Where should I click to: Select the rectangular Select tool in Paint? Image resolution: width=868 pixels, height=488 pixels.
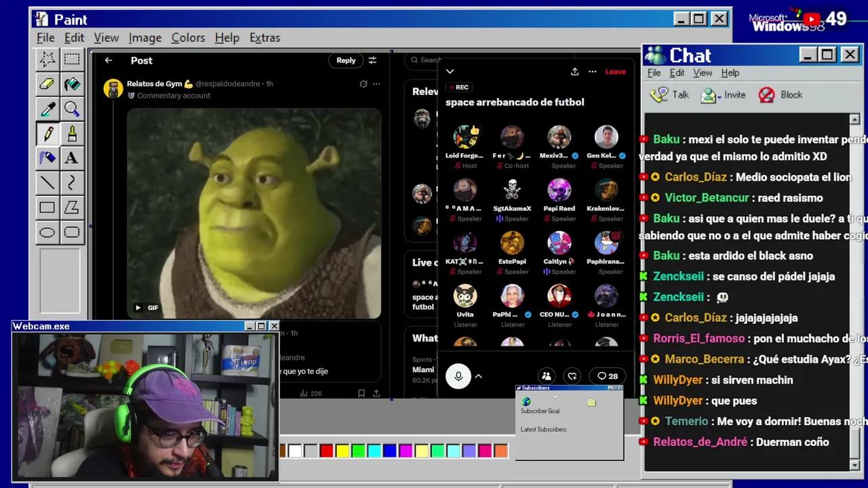(72, 59)
